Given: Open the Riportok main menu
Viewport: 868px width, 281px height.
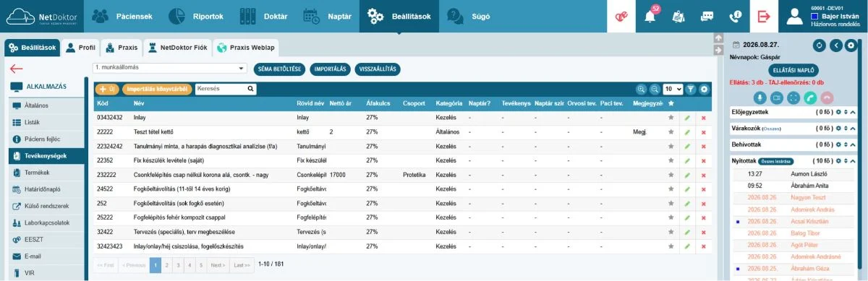Looking at the screenshot, I should 197,16.
